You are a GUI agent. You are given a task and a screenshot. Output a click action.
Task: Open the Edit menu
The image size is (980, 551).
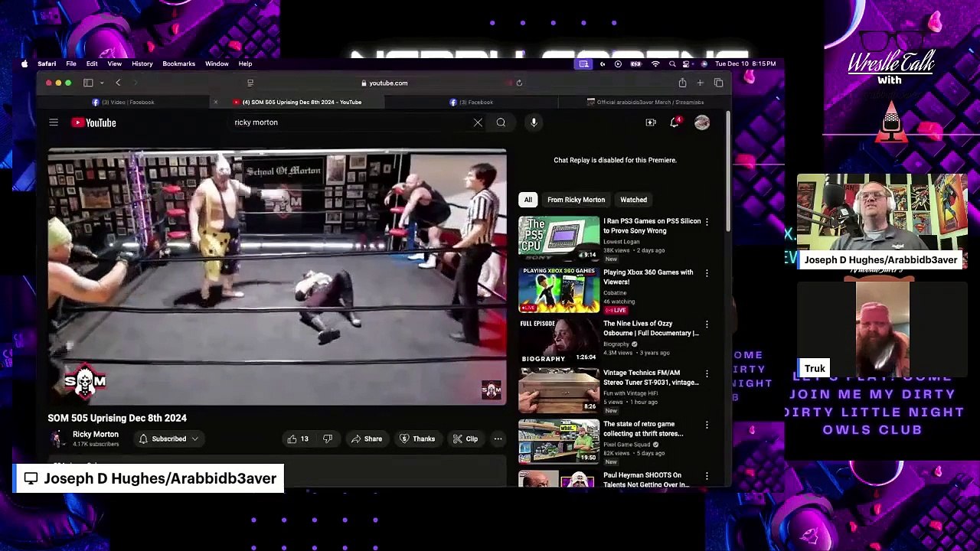click(92, 64)
